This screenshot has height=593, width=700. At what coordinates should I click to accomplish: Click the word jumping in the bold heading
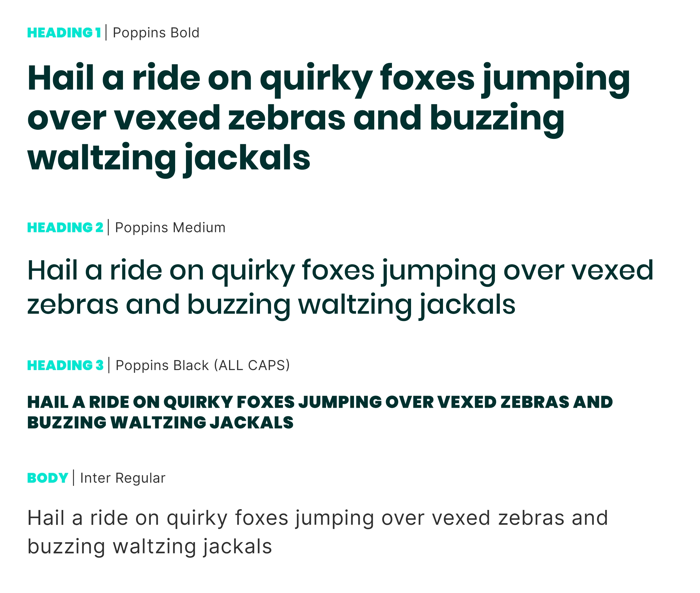pos(556,79)
